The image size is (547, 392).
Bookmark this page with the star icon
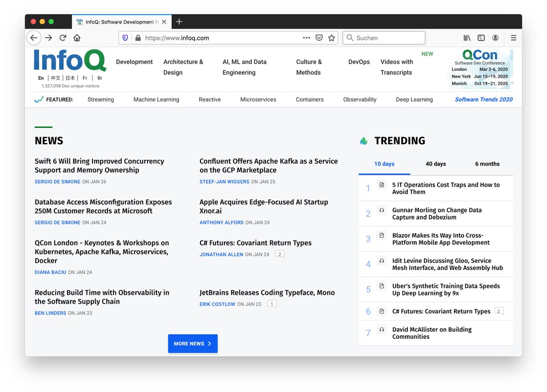click(x=332, y=38)
